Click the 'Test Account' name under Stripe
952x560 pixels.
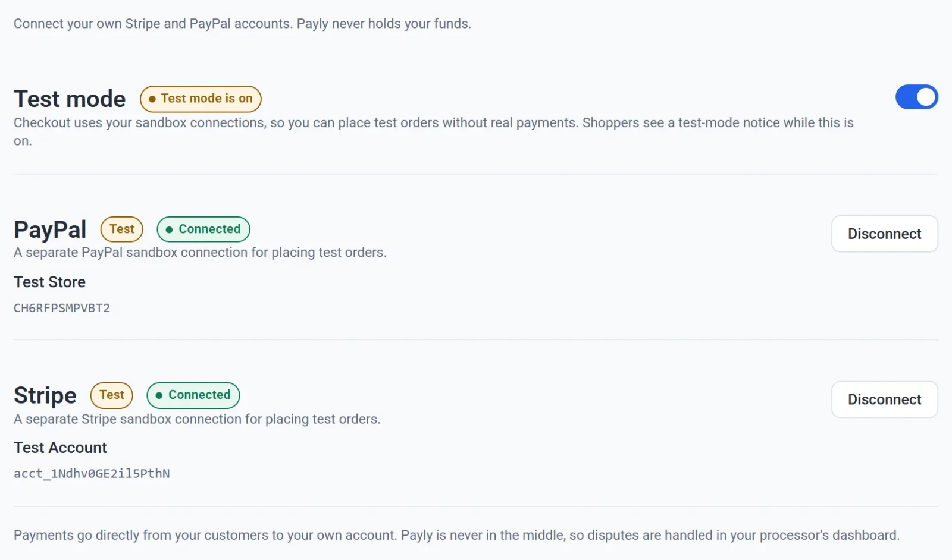[60, 448]
